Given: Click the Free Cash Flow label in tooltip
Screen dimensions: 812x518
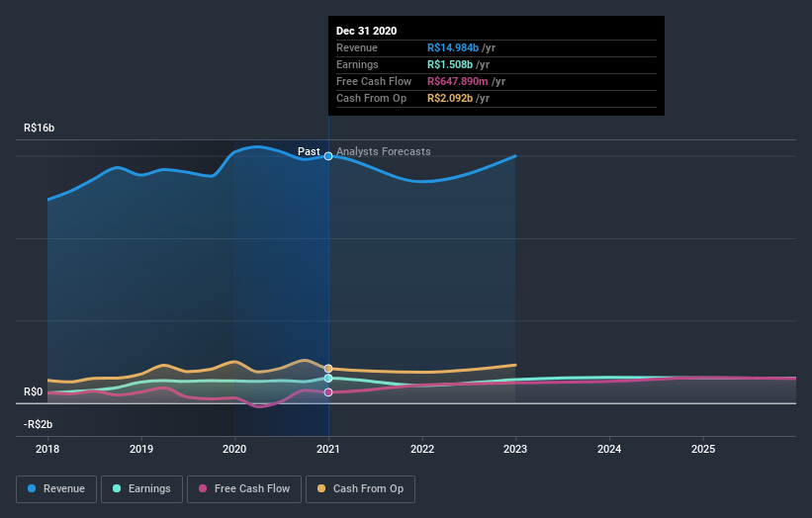Looking at the screenshot, I should pos(374,81).
